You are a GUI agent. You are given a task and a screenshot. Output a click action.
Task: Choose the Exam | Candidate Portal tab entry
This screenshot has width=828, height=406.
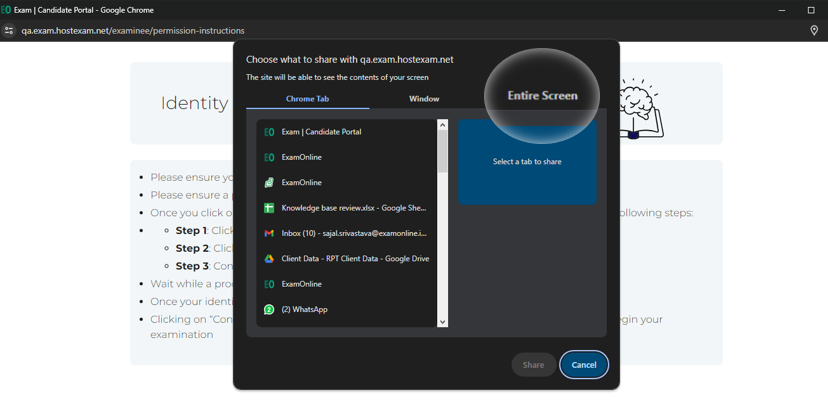click(346, 132)
